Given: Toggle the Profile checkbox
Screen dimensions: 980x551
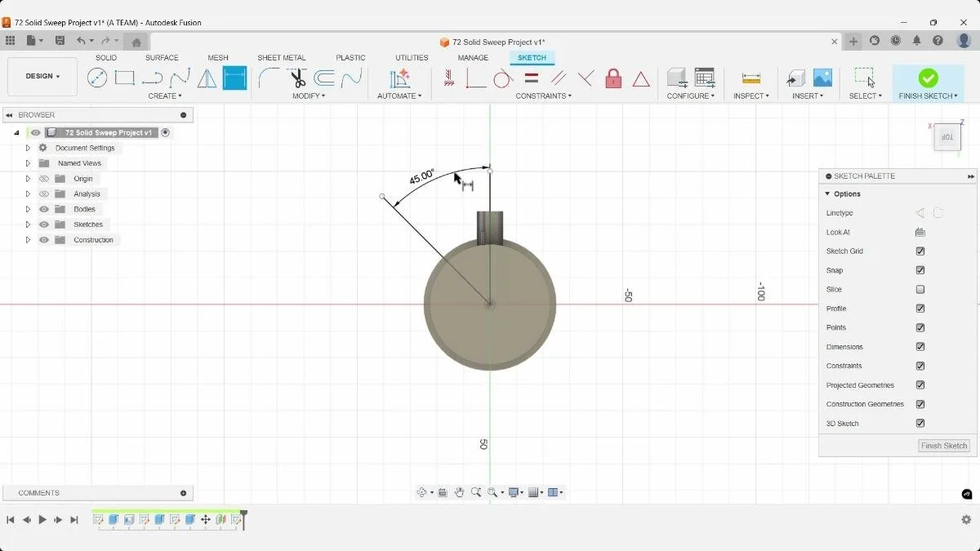Looking at the screenshot, I should coord(920,309).
